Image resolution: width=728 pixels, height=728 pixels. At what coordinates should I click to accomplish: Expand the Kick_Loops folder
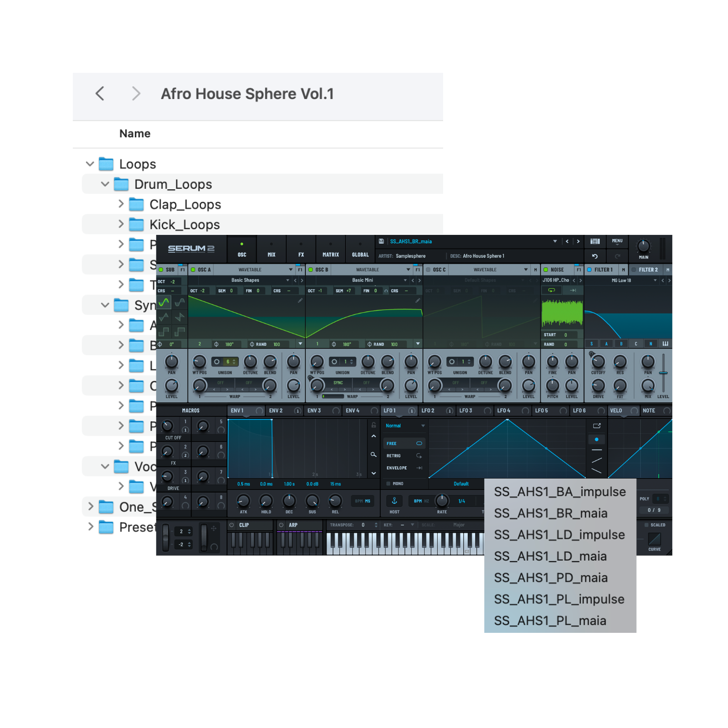pyautogui.click(x=121, y=224)
